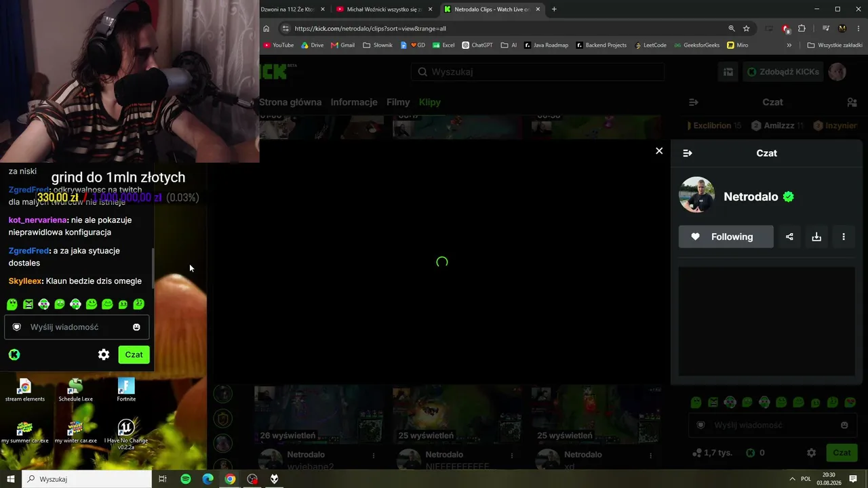Image resolution: width=868 pixels, height=488 pixels.
Task: Click the Netrodalo channel name
Action: [x=751, y=197]
